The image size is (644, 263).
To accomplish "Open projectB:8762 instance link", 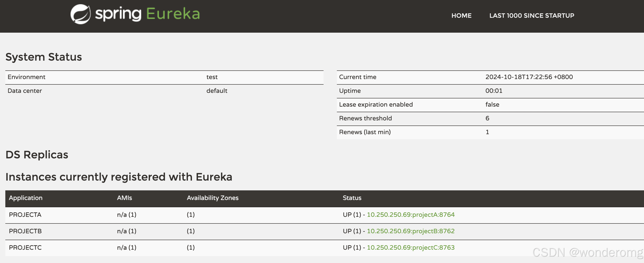I will pyautogui.click(x=411, y=231).
